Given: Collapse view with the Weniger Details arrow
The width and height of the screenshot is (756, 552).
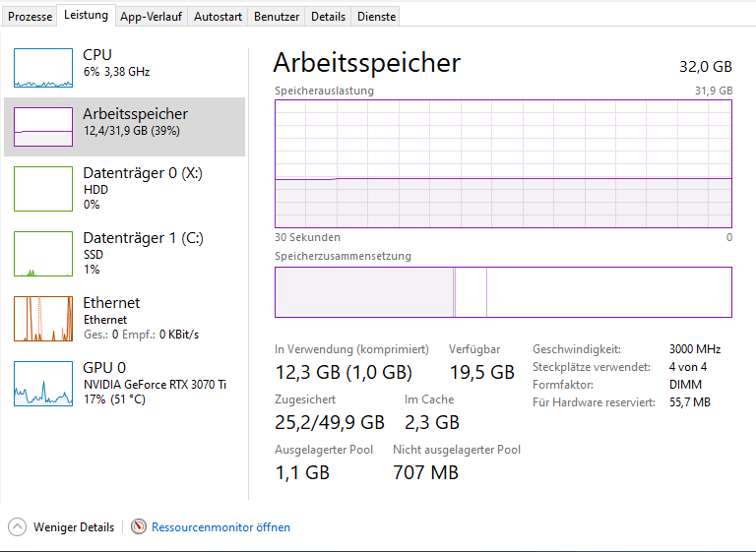Looking at the screenshot, I should pyautogui.click(x=17, y=527).
